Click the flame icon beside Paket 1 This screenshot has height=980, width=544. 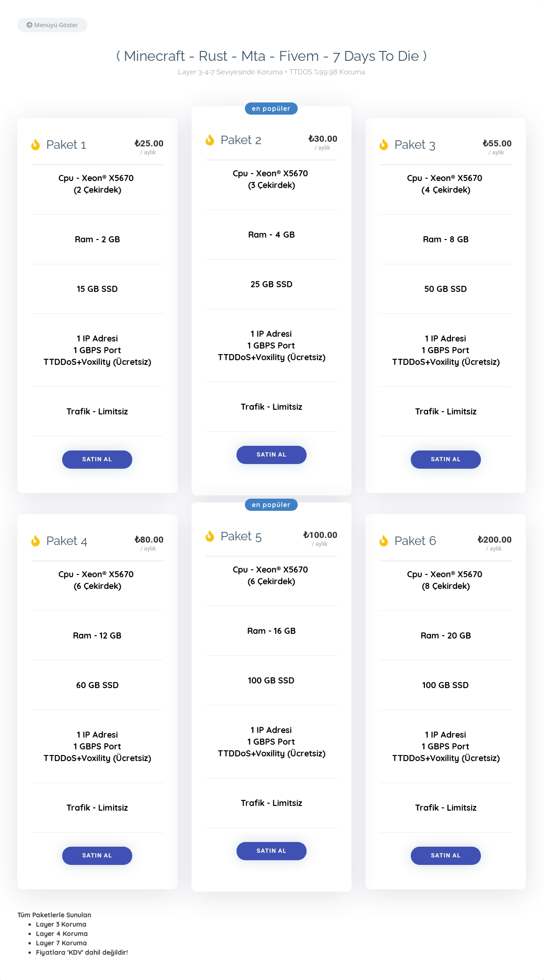click(x=36, y=145)
